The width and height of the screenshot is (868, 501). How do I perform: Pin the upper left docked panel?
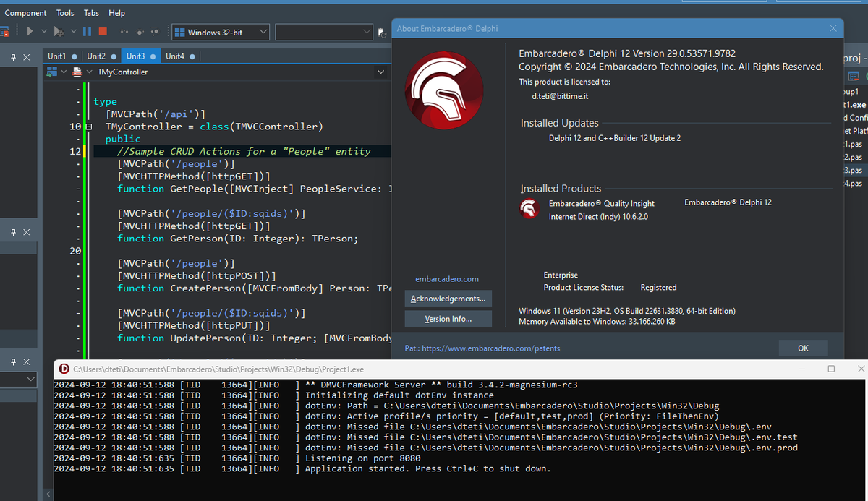click(14, 56)
